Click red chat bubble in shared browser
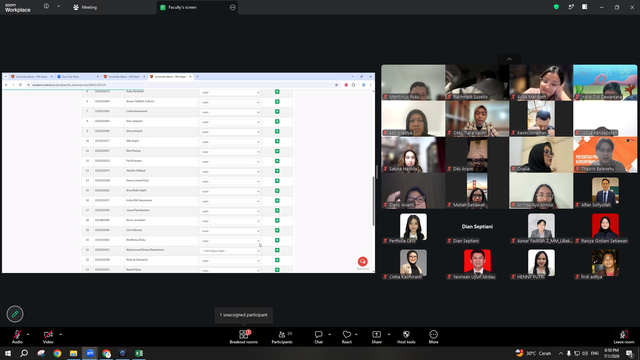This screenshot has width=640, height=360. 362,261
